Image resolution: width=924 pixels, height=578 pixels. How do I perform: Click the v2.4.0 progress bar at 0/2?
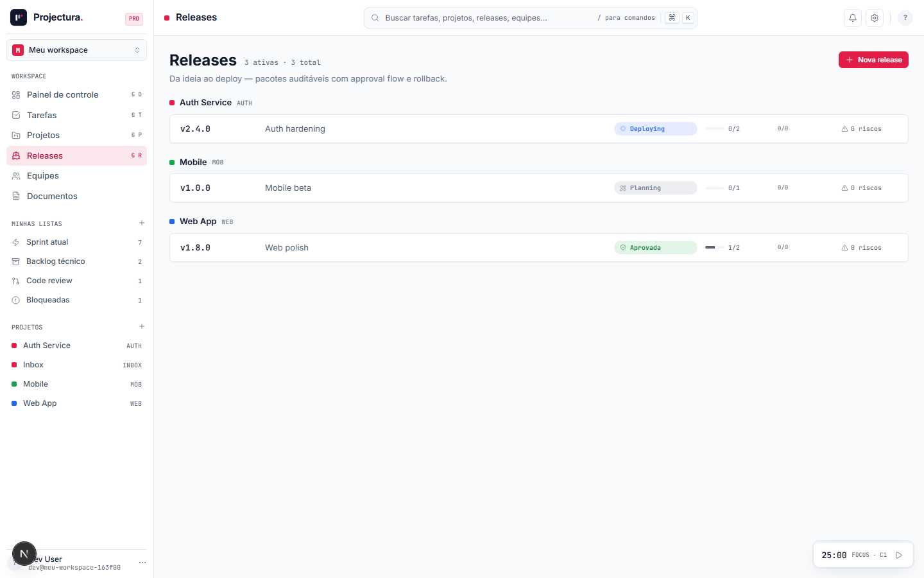click(715, 128)
